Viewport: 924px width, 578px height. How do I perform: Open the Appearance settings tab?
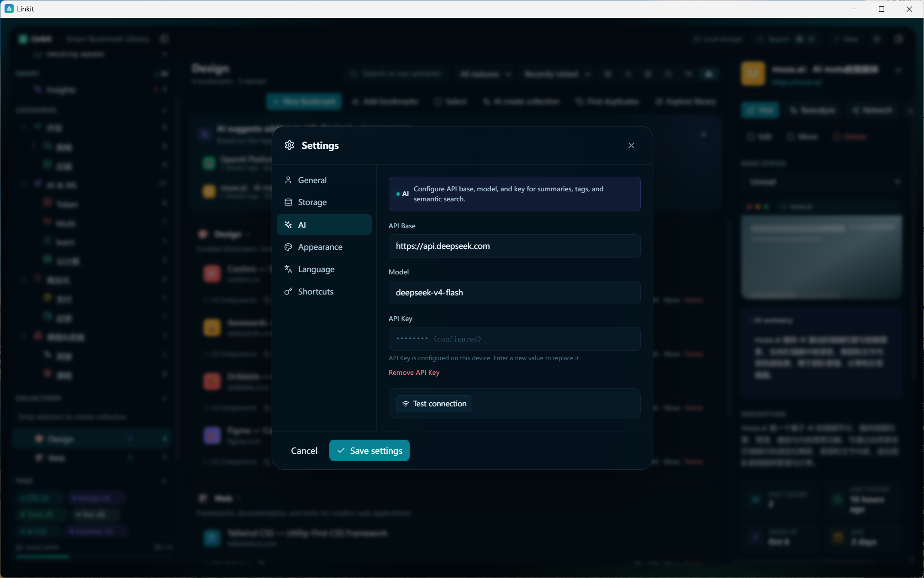(x=324, y=247)
